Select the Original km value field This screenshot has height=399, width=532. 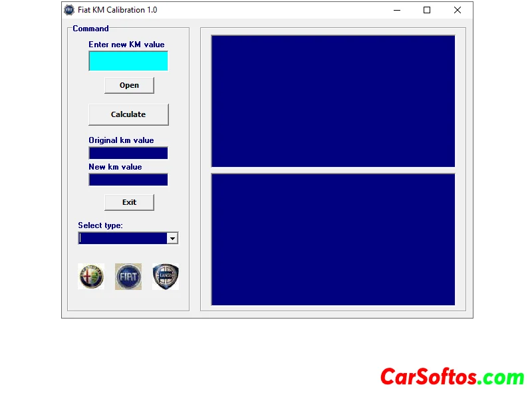[128, 153]
